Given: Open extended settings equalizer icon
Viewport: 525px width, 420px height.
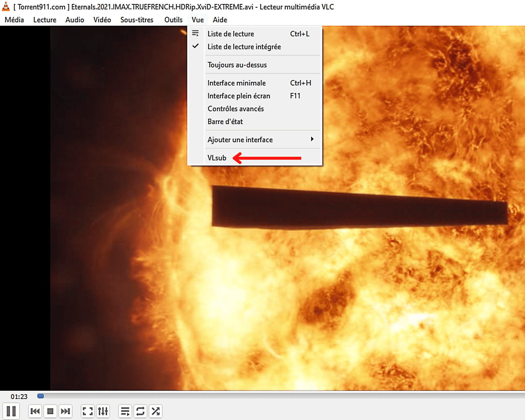Looking at the screenshot, I should [103, 411].
